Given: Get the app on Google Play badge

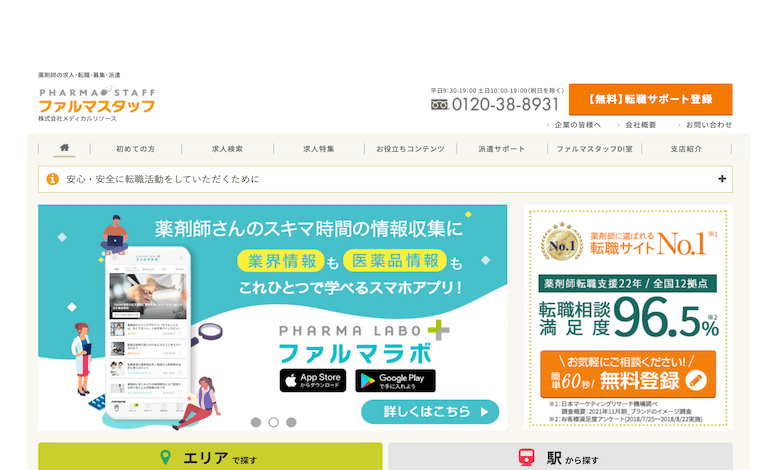Looking at the screenshot, I should tap(395, 380).
